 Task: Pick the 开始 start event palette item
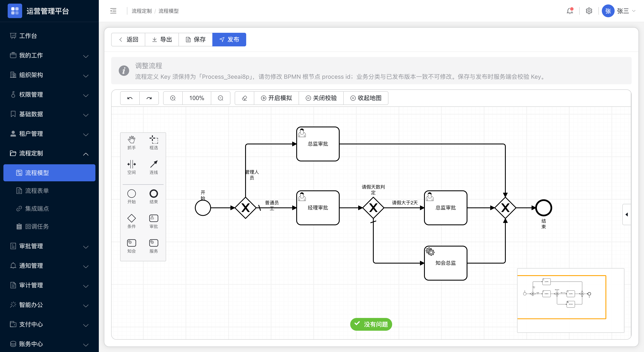(131, 197)
